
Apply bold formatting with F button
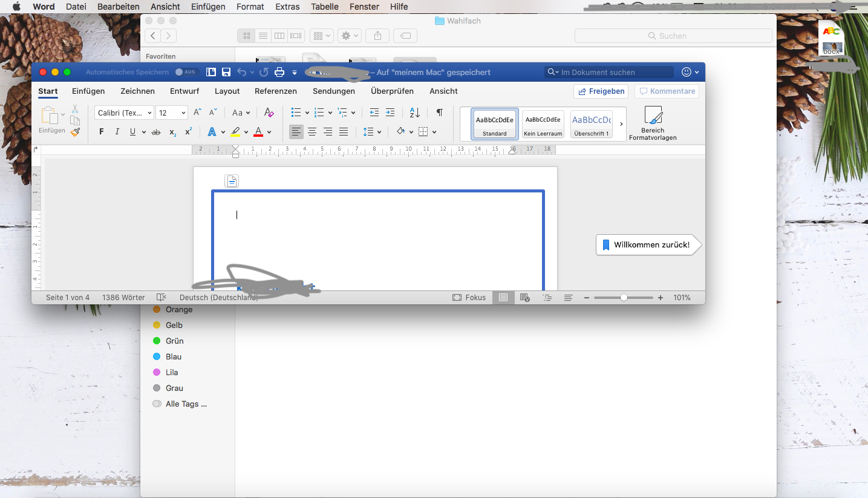tap(101, 131)
